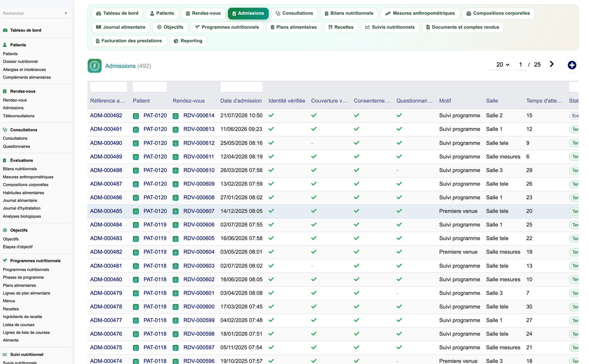Open the page size dropdown showing 20
Screen dimensions: 589x364
click(x=499, y=65)
